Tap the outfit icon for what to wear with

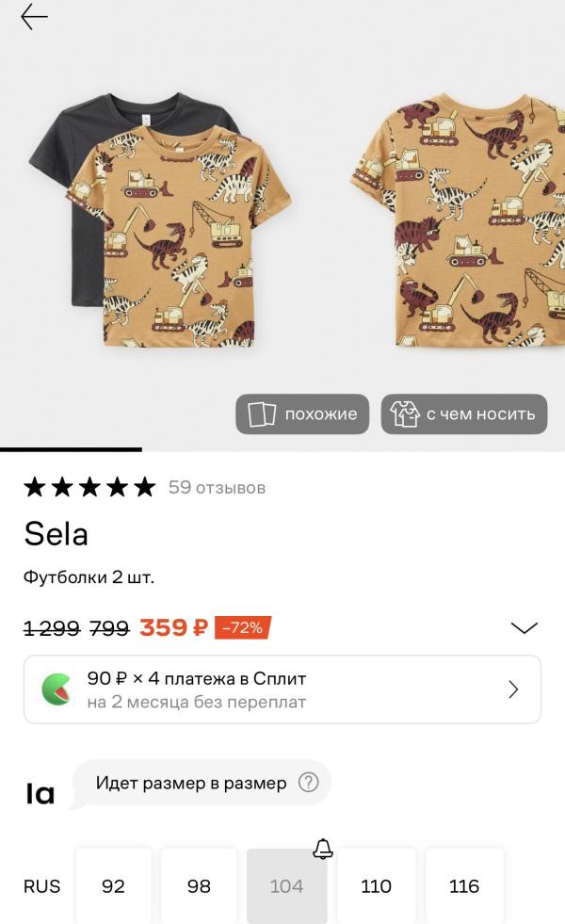point(405,414)
